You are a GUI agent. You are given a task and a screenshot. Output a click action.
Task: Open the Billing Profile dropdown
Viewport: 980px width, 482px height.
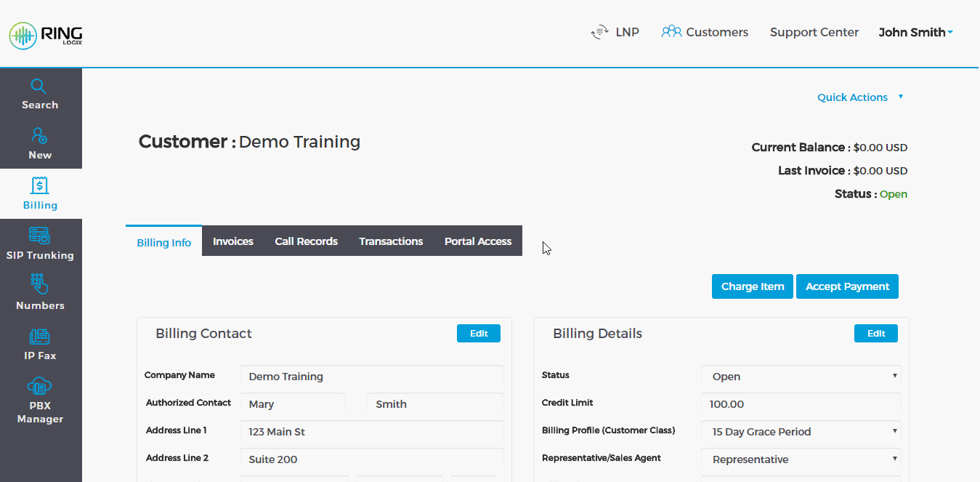[801, 431]
